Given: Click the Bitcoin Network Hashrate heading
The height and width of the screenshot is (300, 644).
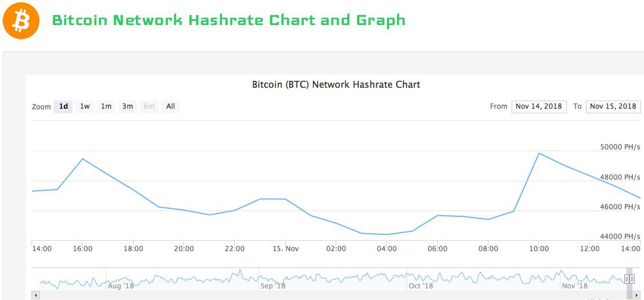Looking at the screenshot, I should [x=229, y=20].
